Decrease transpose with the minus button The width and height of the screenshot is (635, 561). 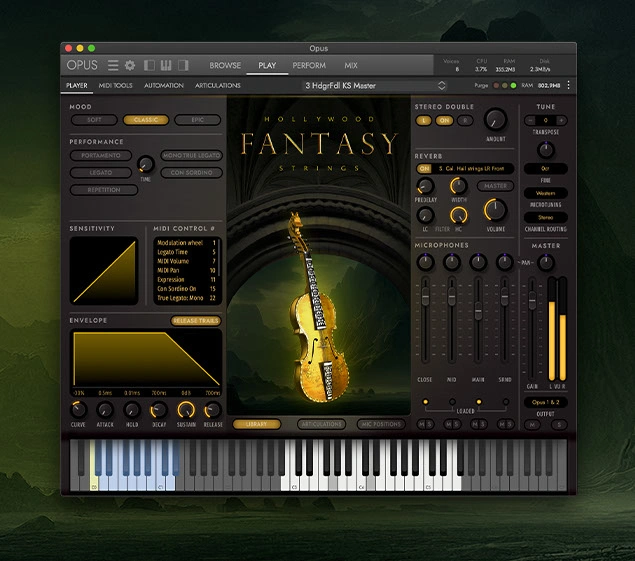tap(530, 120)
